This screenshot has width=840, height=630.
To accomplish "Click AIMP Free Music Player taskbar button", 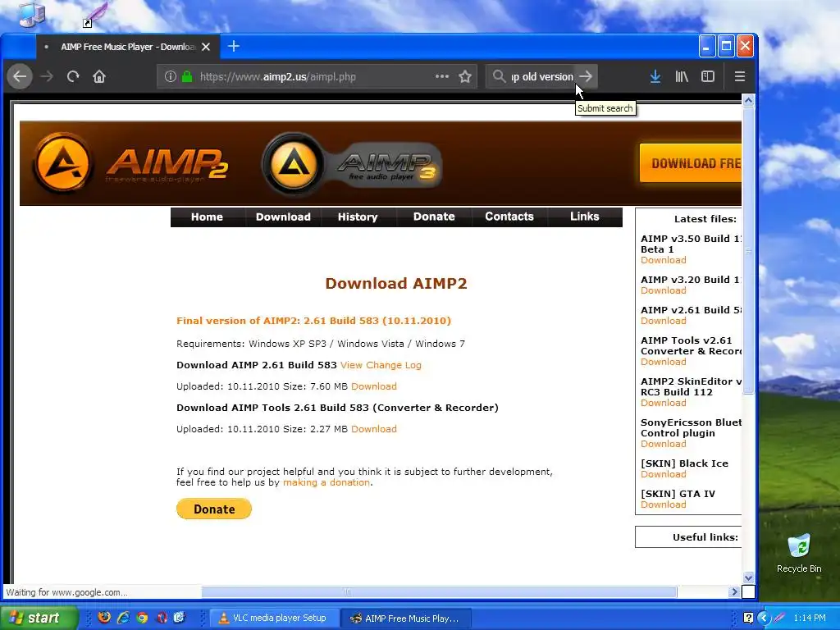I will [x=405, y=619].
